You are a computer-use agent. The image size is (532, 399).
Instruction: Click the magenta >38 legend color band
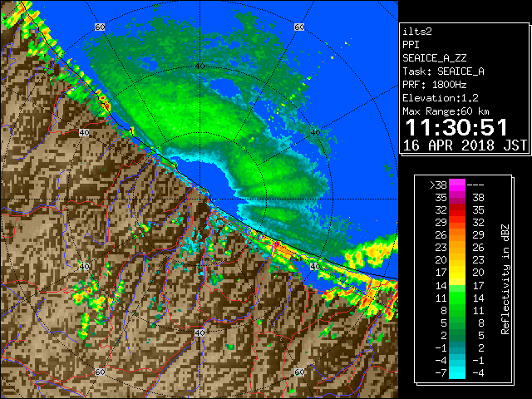coord(457,185)
